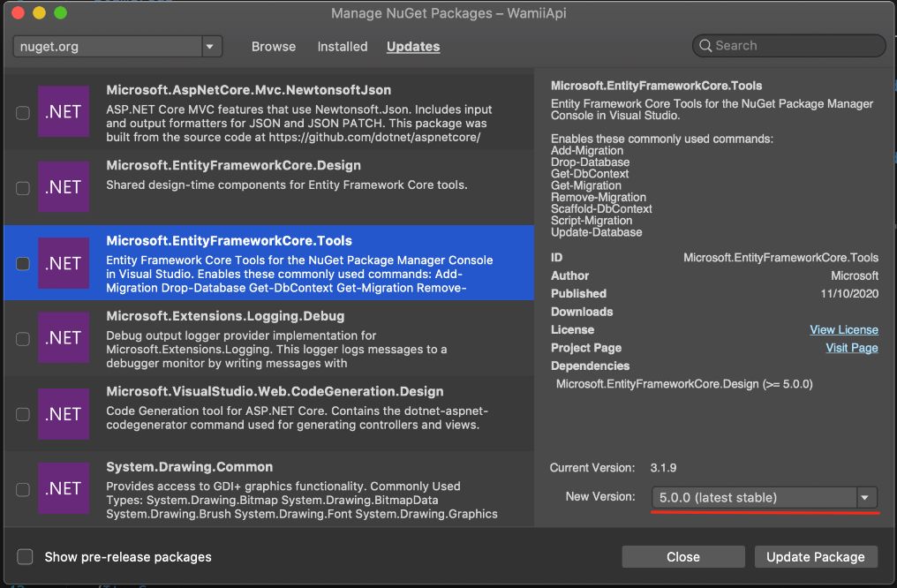897x588 pixels.
Task: Tick the System.Drawing.Common package checkbox
Action: tap(23, 490)
